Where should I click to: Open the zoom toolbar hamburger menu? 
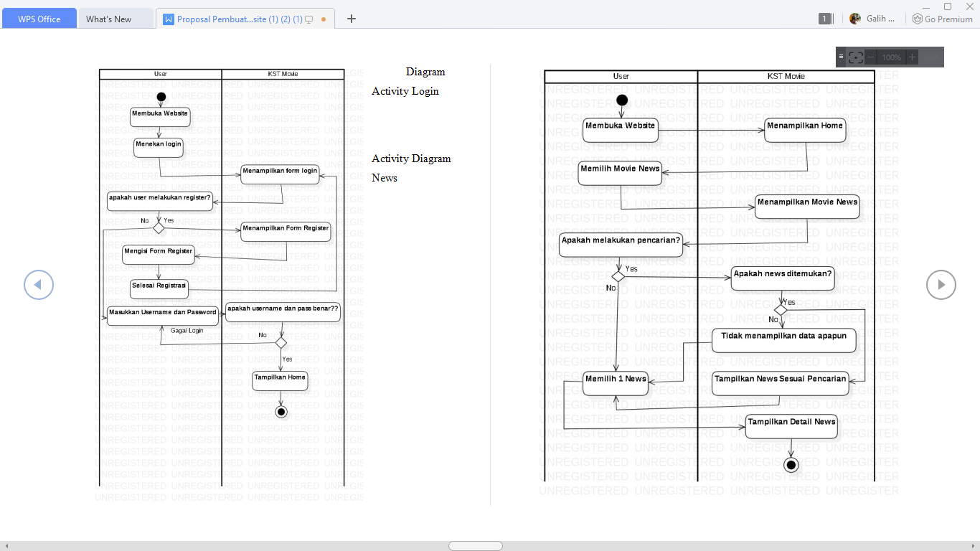click(x=841, y=56)
